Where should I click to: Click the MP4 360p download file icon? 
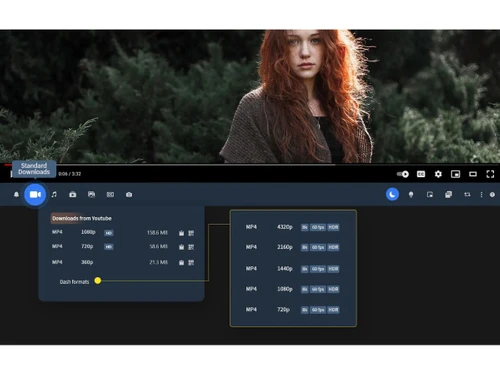[x=181, y=263]
